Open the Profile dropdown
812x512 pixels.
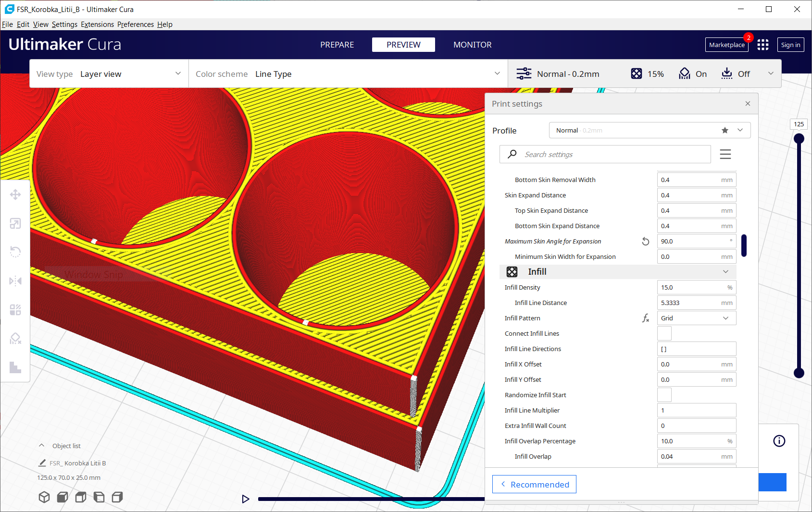coord(739,130)
